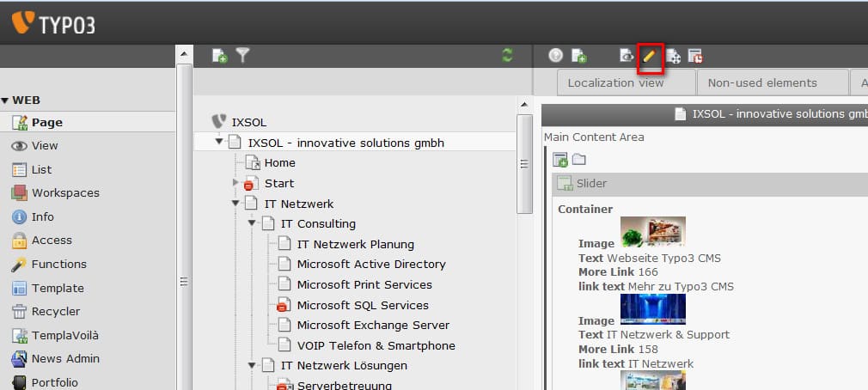This screenshot has width=868, height=390.
Task: Click the Workspaces module icon
Action: 20,193
